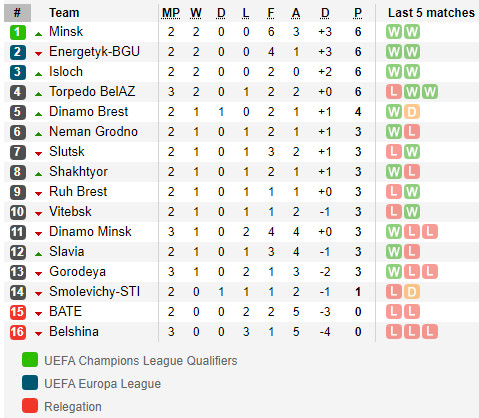The width and height of the screenshot is (479, 418).
Task: Open the Shakhtyor team link
Action: (78, 172)
